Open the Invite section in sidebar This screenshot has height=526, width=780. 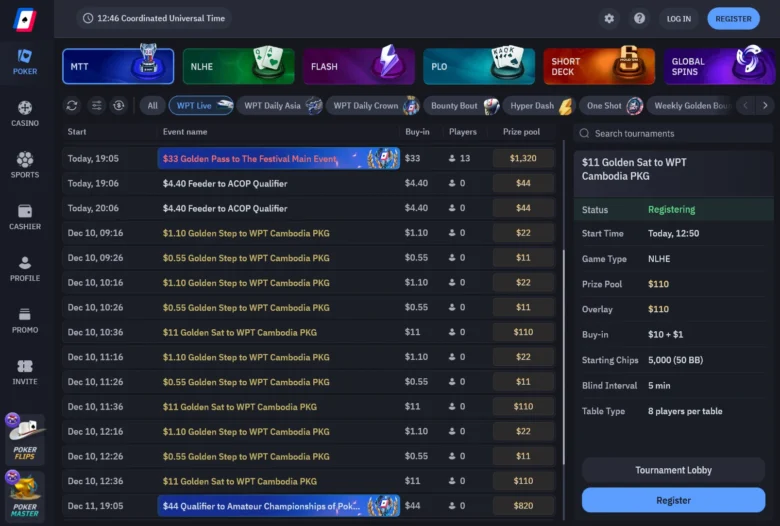tap(25, 371)
